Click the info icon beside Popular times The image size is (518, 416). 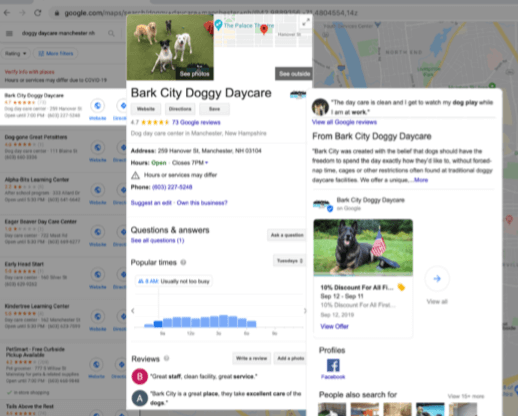183,262
